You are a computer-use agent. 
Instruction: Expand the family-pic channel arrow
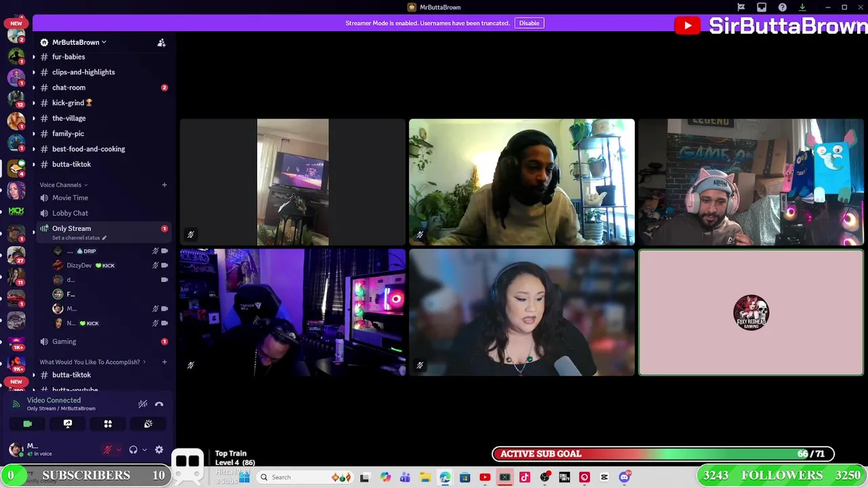34,134
